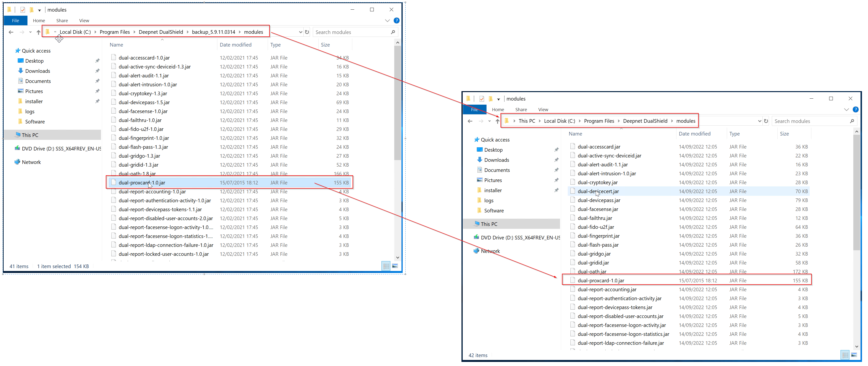Switch to details view in right window status bar

[x=845, y=355]
